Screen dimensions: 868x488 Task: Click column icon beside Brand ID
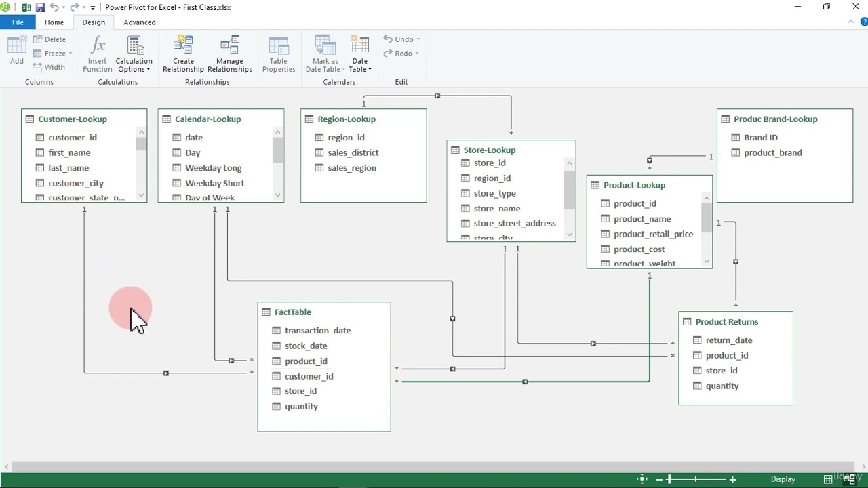735,137
